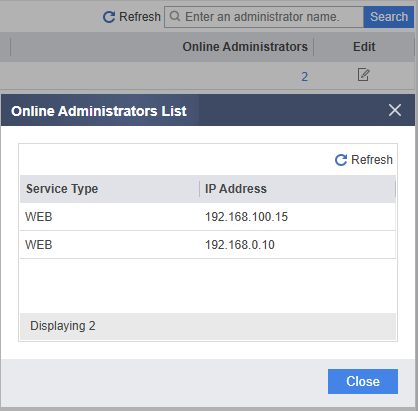Click the Edit column header
Viewport: 418px width, 411px height.
click(364, 47)
